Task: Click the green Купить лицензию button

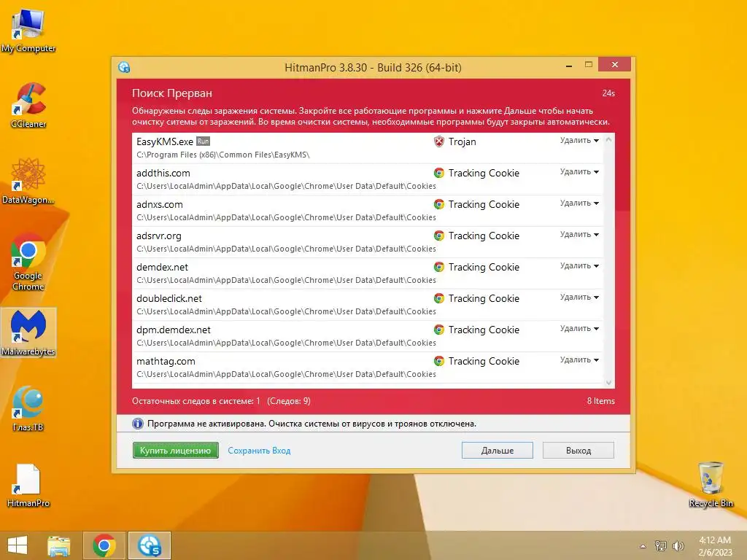Action: coord(175,451)
